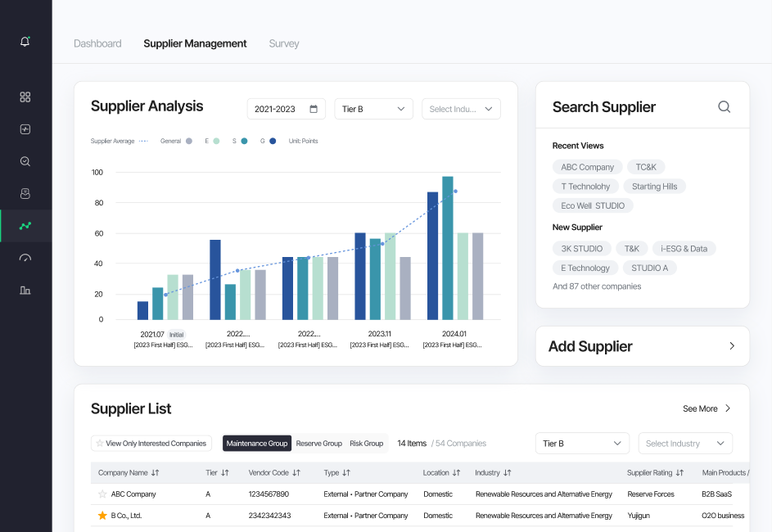Screen dimensions: 772x532
Task: Click the calendar icon in date range
Action: (x=313, y=109)
